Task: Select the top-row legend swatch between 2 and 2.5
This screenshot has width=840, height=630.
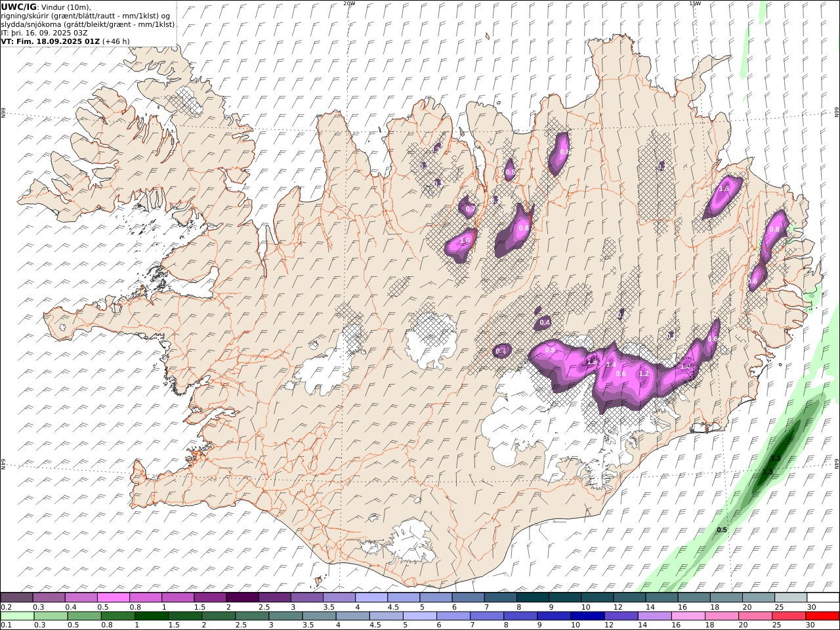Action: tap(242, 597)
